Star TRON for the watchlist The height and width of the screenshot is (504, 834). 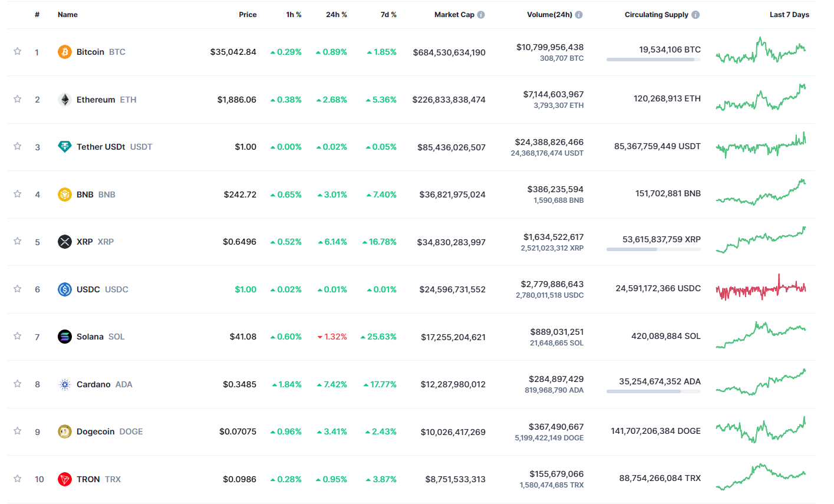click(18, 479)
